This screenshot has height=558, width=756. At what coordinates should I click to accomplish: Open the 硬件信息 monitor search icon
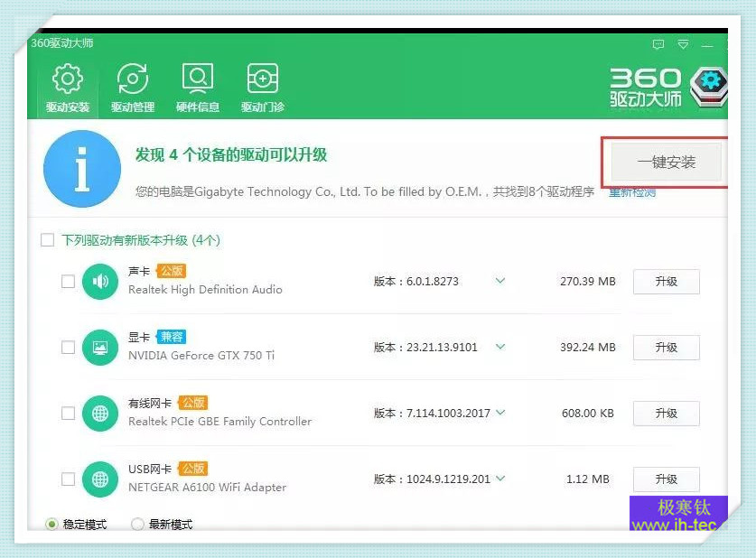click(x=198, y=78)
